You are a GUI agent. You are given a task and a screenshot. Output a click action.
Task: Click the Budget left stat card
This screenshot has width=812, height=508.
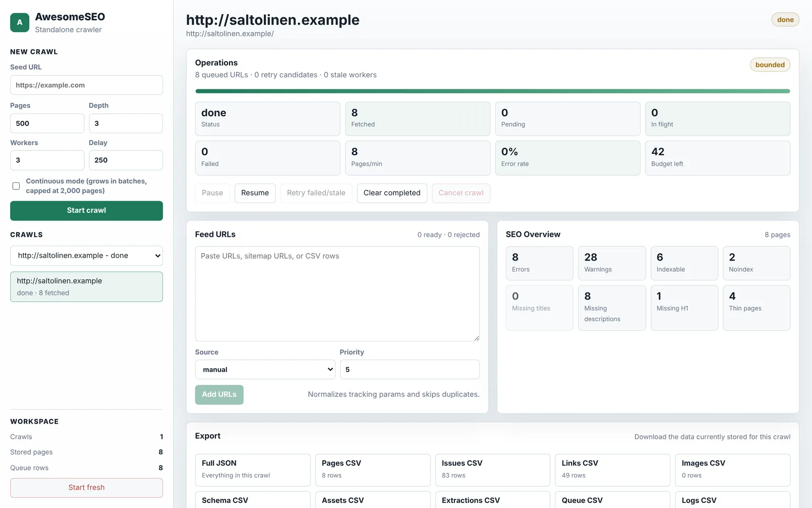point(718,158)
